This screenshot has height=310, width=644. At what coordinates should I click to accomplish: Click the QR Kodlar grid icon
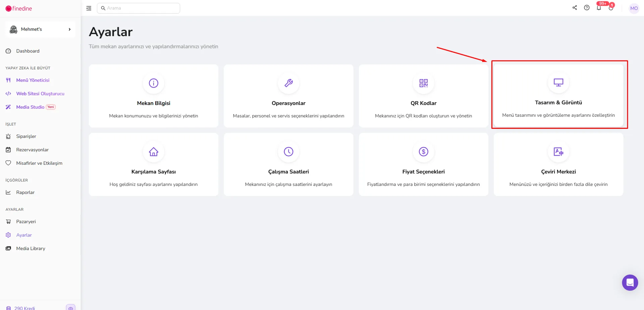(x=423, y=83)
